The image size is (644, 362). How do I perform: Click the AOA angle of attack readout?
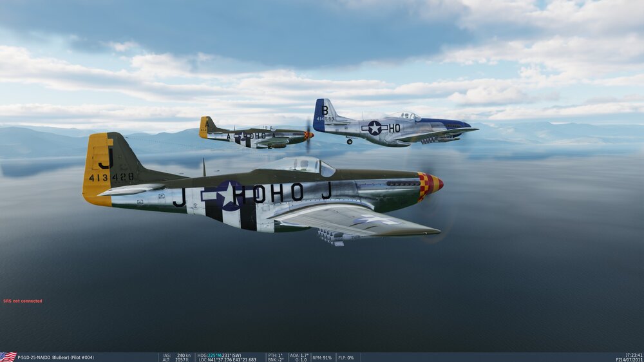tap(299, 355)
